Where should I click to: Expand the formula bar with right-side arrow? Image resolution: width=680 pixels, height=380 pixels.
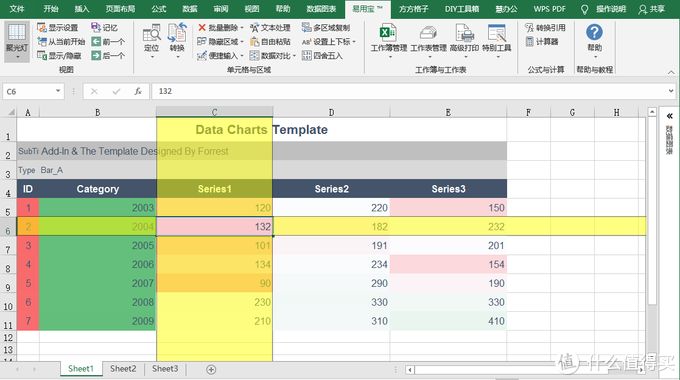671,91
